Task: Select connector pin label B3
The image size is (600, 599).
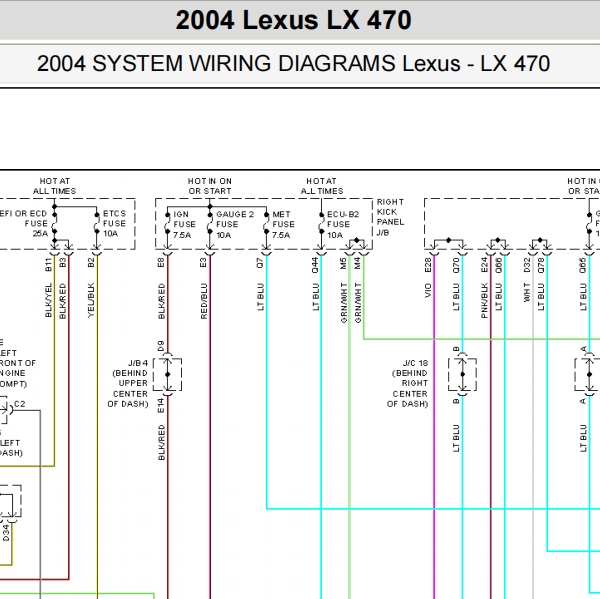Action: pyautogui.click(x=63, y=263)
